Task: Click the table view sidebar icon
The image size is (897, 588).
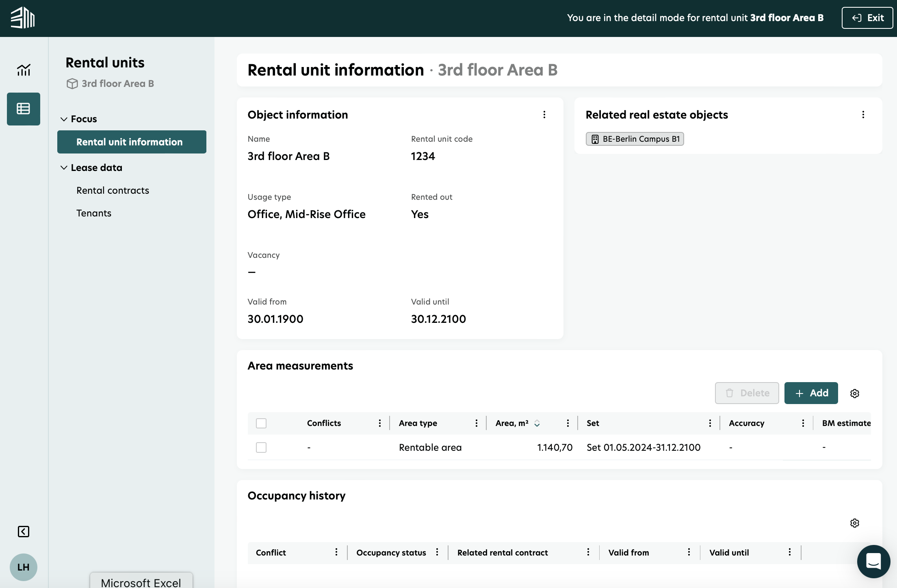Action: pos(24,109)
